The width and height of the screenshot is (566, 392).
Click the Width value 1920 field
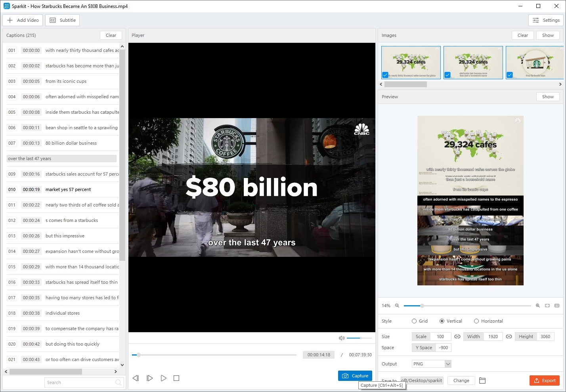click(x=493, y=337)
